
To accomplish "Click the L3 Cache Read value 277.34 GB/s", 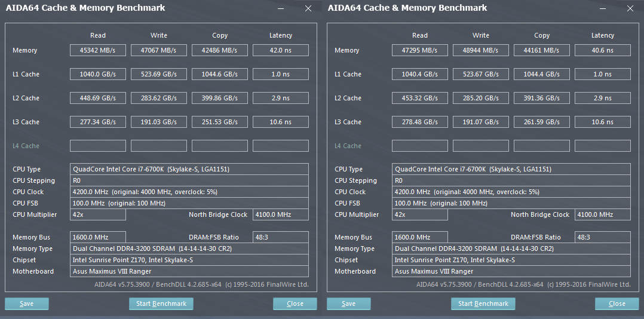I will 98,122.
